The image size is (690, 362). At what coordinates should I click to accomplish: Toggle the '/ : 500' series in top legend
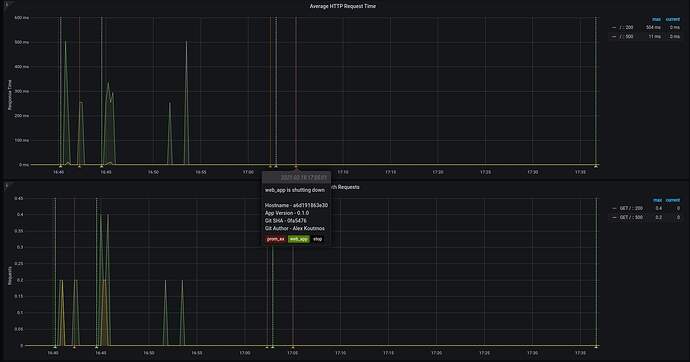pos(626,37)
